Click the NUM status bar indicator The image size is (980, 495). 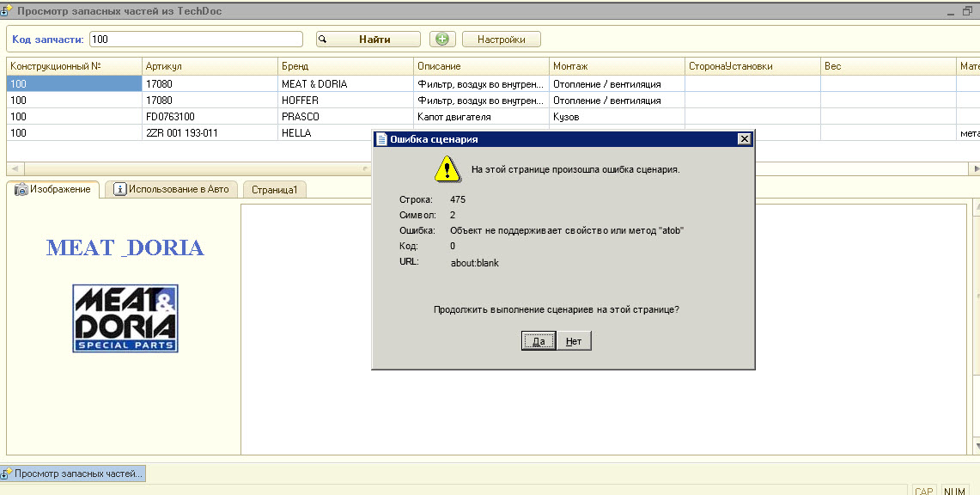coord(954,492)
